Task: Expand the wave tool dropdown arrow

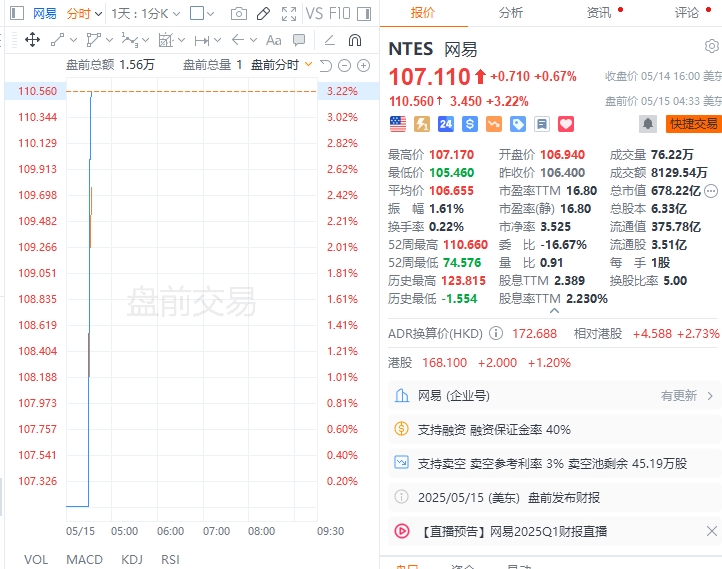Action: tap(146, 41)
